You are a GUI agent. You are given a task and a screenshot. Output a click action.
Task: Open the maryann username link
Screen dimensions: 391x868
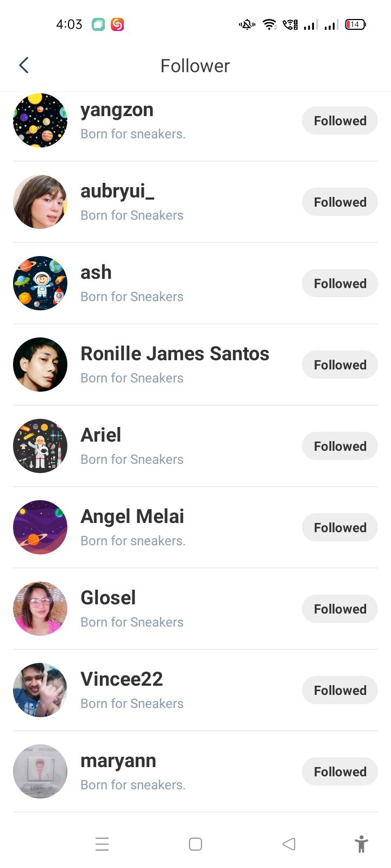tap(118, 761)
